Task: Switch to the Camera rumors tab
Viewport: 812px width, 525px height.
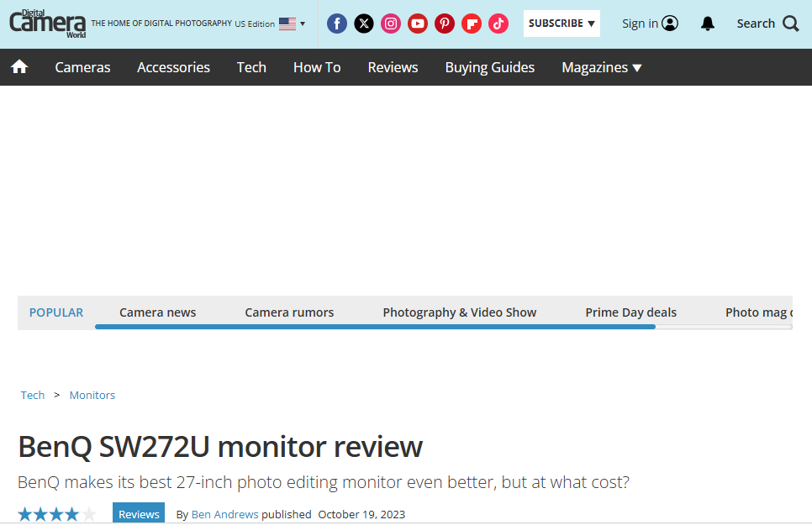Action: coord(289,312)
